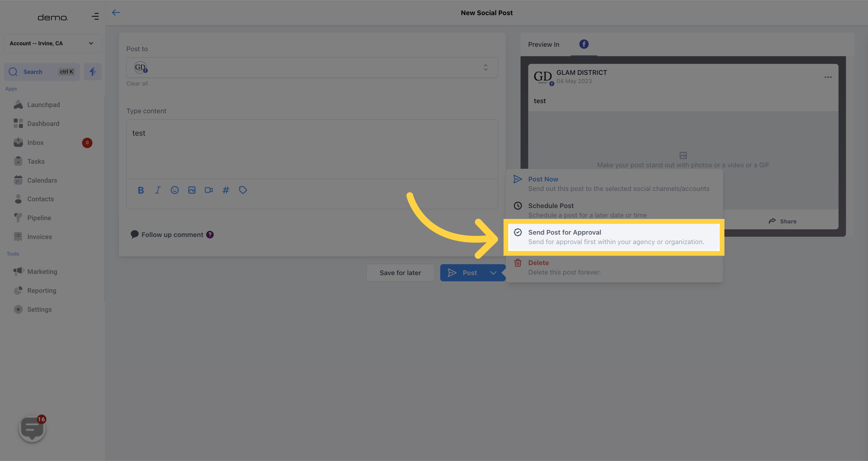
Task: Open the emoji picker
Action: [175, 190]
